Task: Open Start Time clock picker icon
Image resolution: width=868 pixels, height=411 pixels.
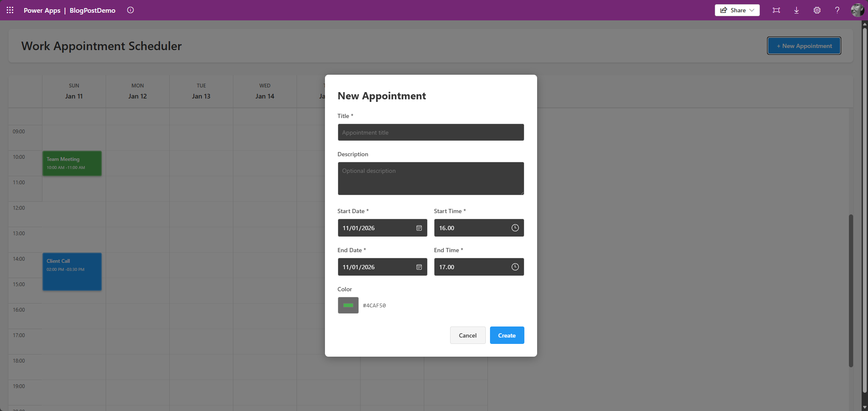Action: (515, 228)
